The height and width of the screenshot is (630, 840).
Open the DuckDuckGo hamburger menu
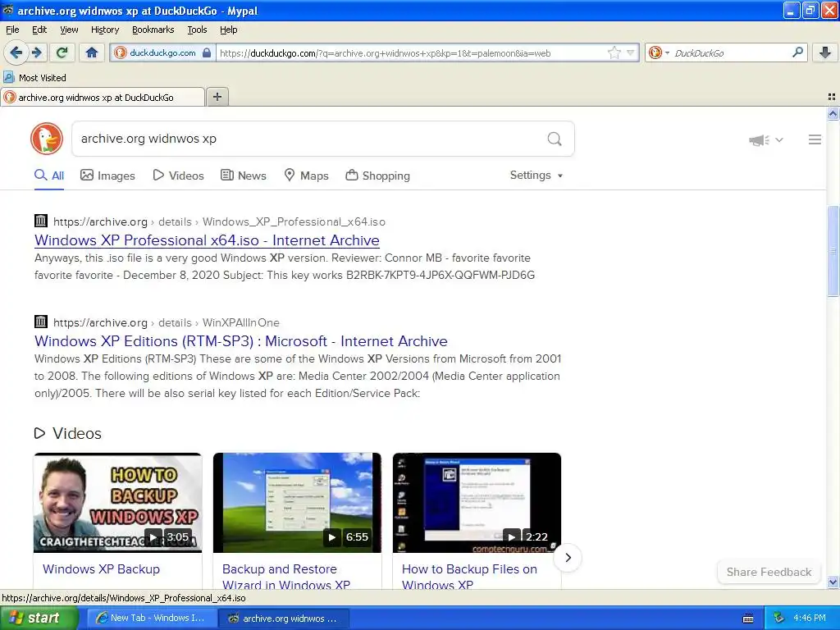(x=815, y=139)
